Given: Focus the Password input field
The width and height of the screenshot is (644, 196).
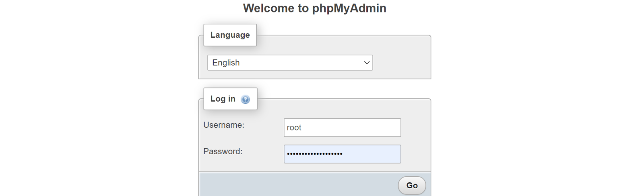Looking at the screenshot, I should point(342,154).
